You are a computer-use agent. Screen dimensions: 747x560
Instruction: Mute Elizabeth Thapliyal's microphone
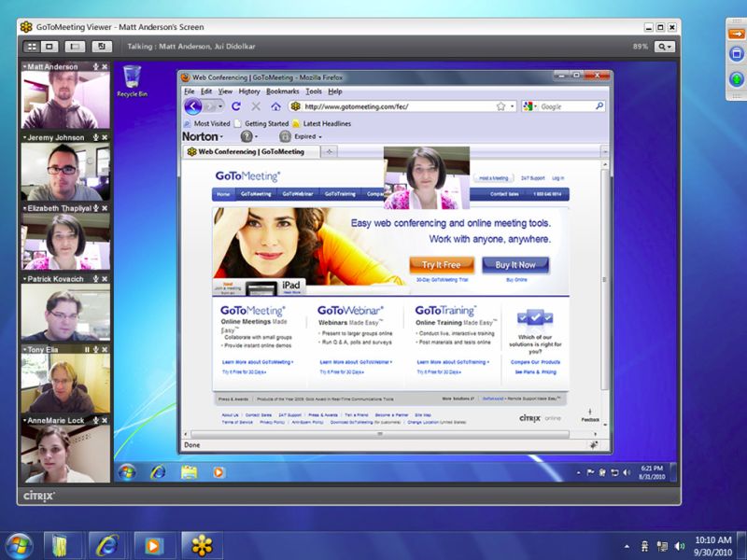pyautogui.click(x=96, y=208)
